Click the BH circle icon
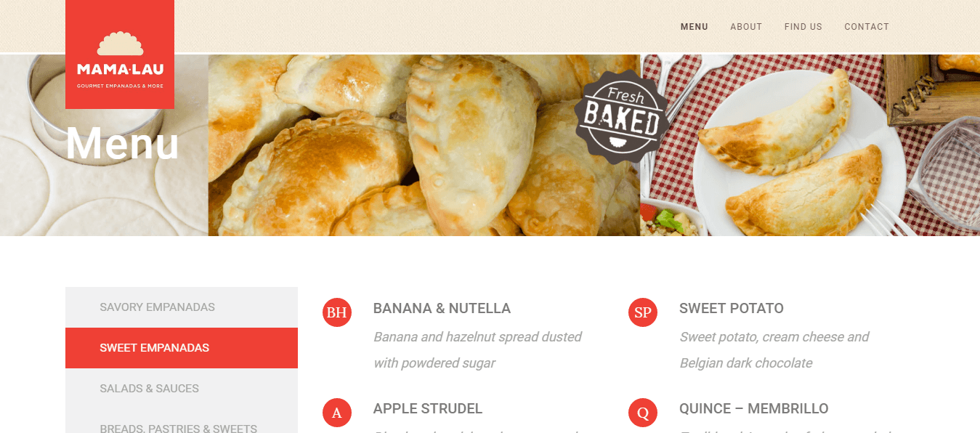Image resolution: width=980 pixels, height=433 pixels. click(336, 312)
